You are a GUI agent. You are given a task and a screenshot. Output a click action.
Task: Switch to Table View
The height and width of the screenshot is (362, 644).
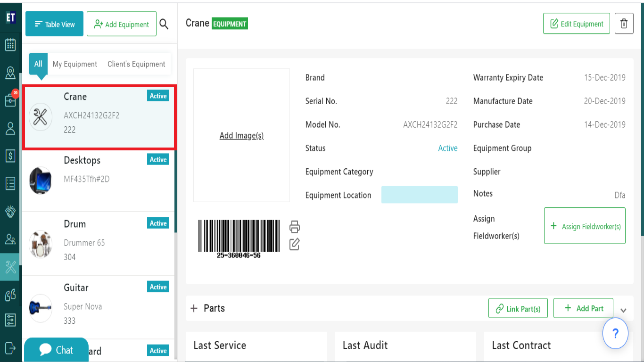click(x=54, y=24)
